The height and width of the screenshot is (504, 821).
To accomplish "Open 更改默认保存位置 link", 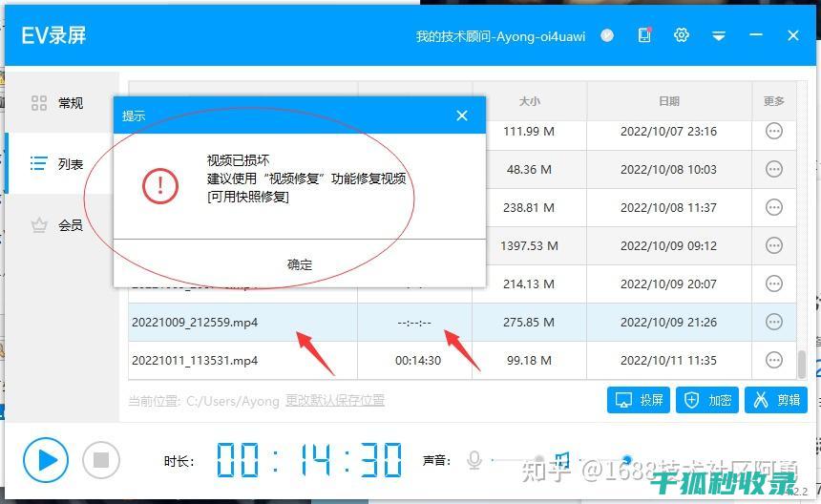I will pos(335,400).
